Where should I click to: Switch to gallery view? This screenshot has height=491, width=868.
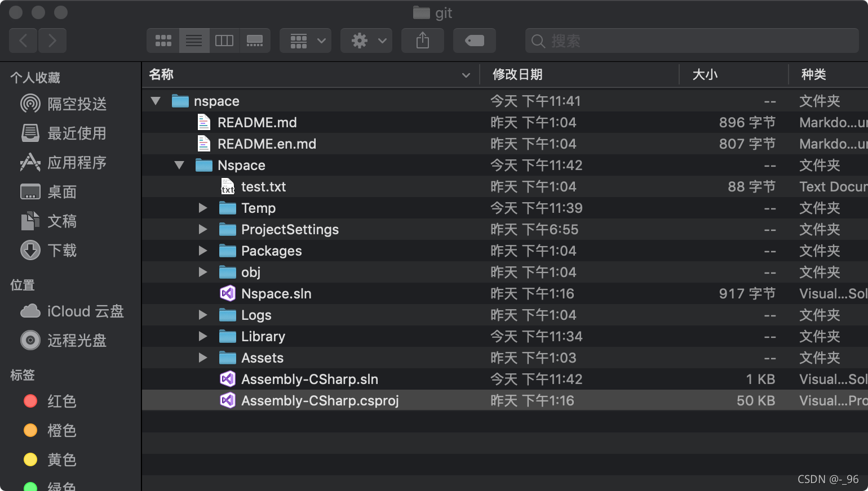255,41
